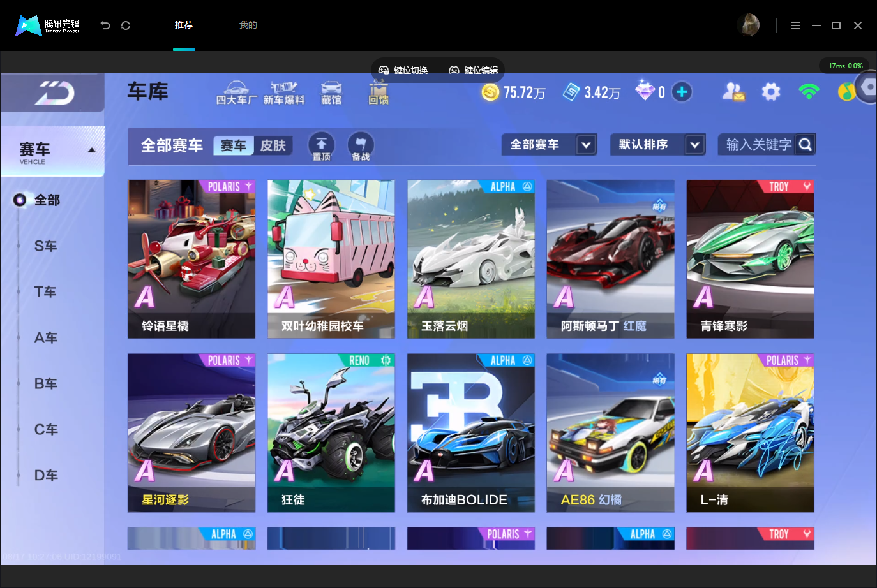Open the 铃语星橇 car card

(191, 259)
